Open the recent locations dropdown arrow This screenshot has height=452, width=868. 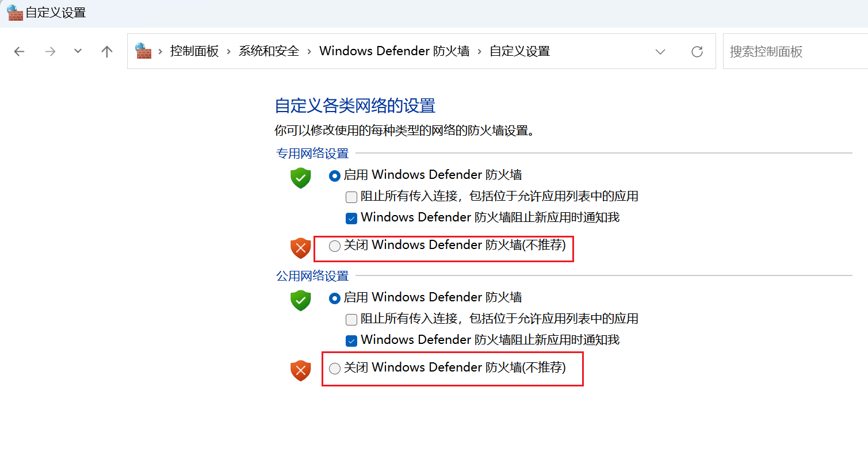tap(78, 52)
